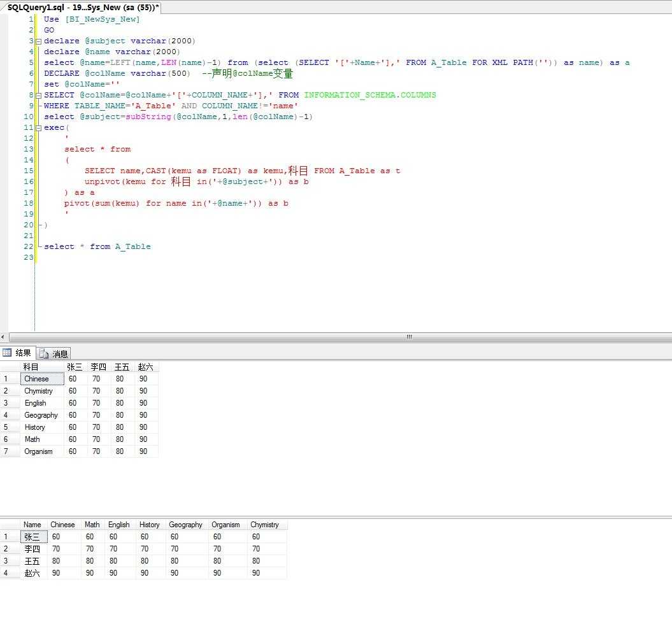672x624 pixels.
Task: Click the results grid icon on 结果 tab
Action: tap(7, 353)
